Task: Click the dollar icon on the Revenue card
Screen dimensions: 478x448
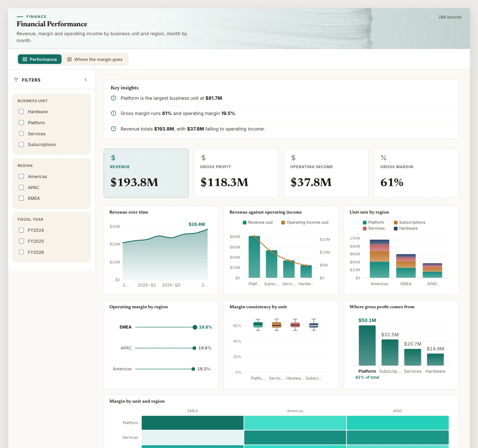Action: pos(113,158)
